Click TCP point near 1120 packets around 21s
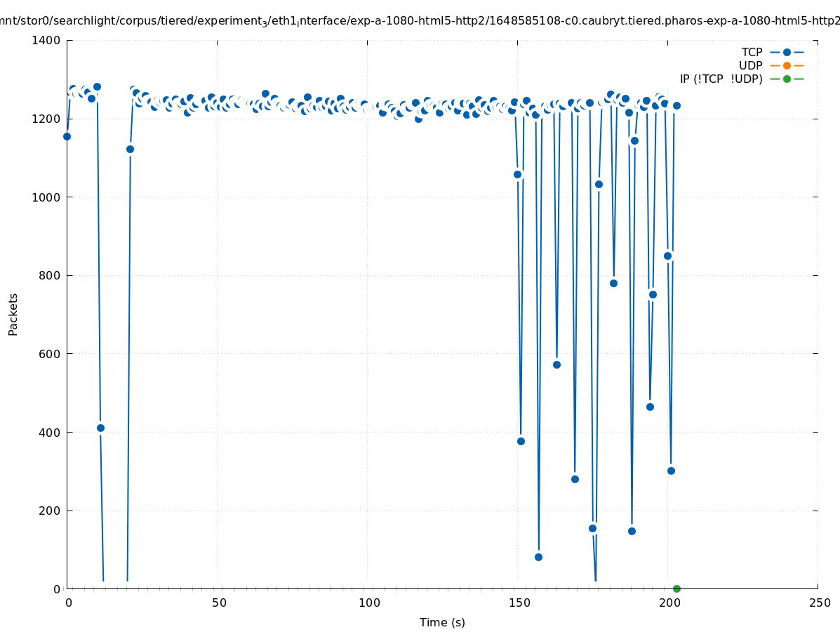This screenshot has width=840, height=632. pyautogui.click(x=130, y=149)
